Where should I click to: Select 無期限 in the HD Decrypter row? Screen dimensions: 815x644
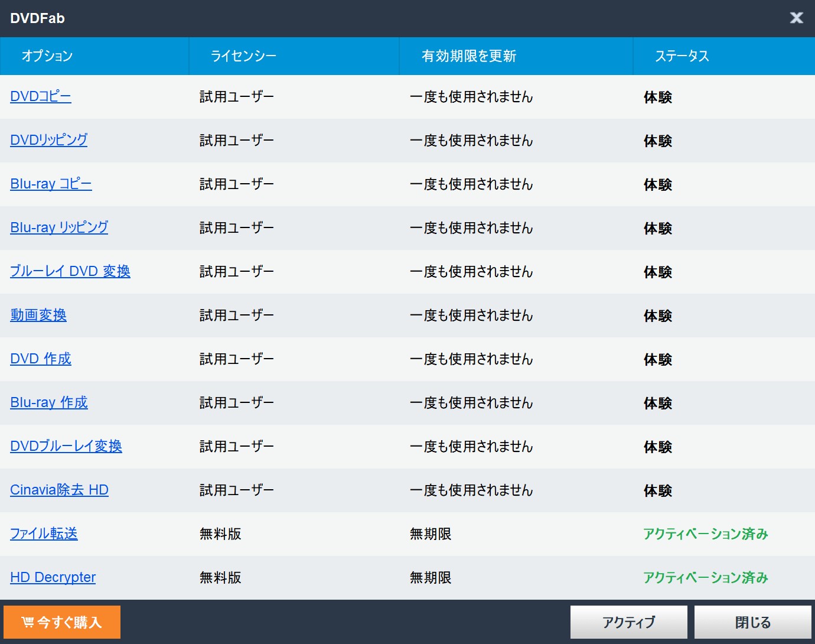click(x=431, y=577)
